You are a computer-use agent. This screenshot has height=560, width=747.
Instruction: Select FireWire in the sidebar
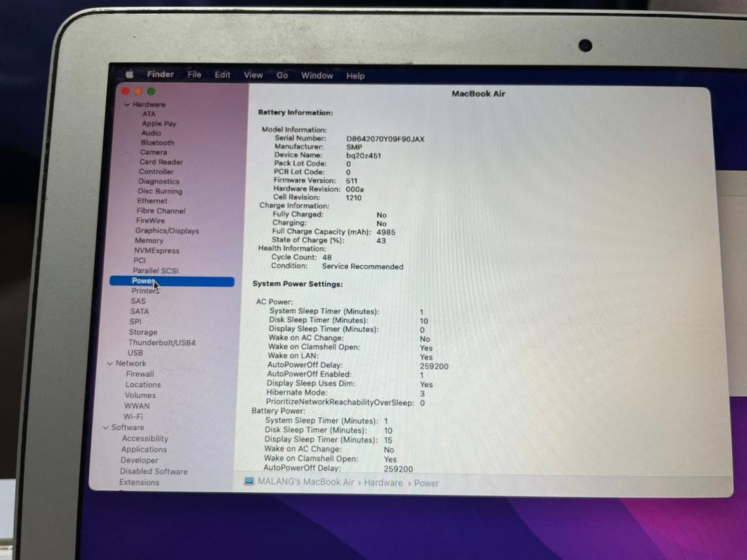[x=151, y=221]
